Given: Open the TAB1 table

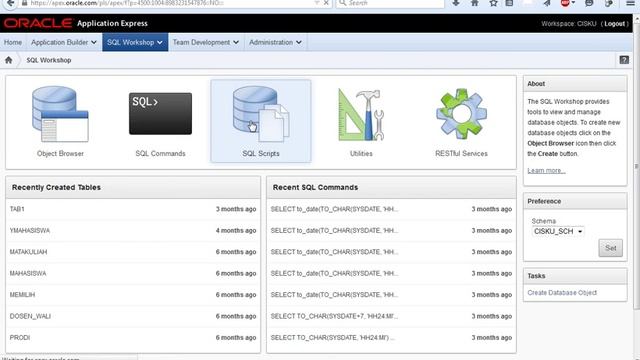Looking at the screenshot, I should [x=17, y=209].
